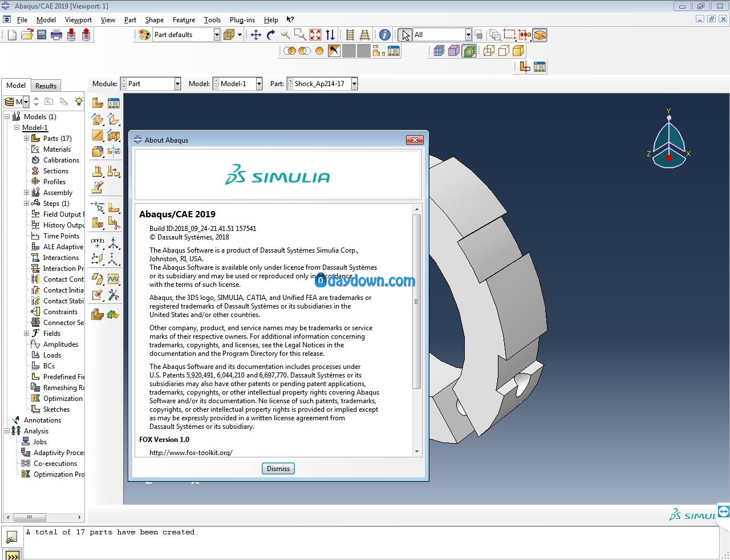Image resolution: width=730 pixels, height=560 pixels.
Task: Select the Rotate View tool
Action: coord(271,35)
